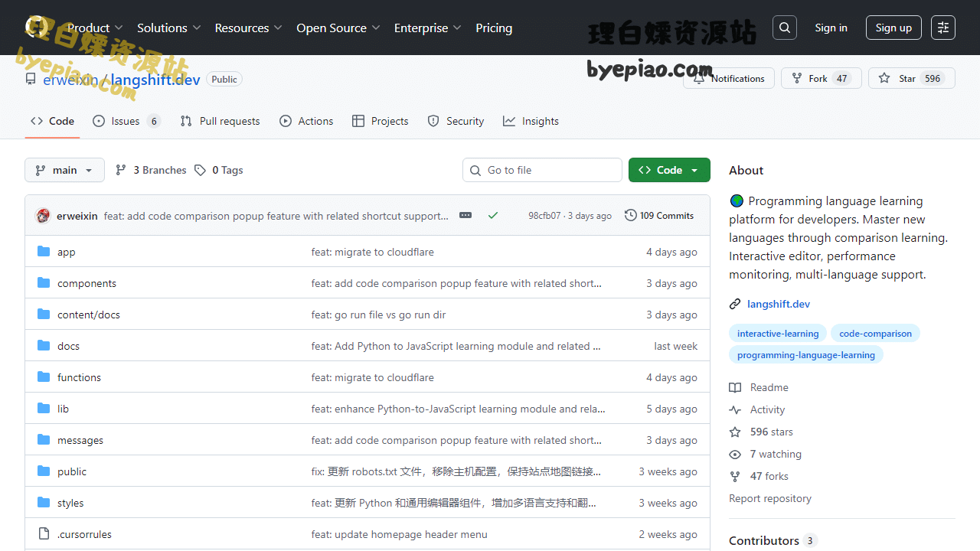This screenshot has width=980, height=551.
Task: Click the Sign in link
Action: [831, 28]
